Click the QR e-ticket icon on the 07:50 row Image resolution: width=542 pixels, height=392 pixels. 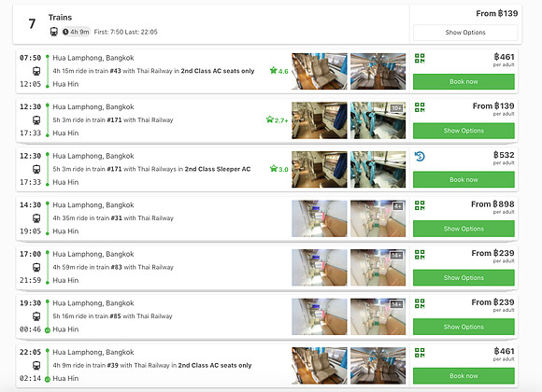(x=420, y=59)
